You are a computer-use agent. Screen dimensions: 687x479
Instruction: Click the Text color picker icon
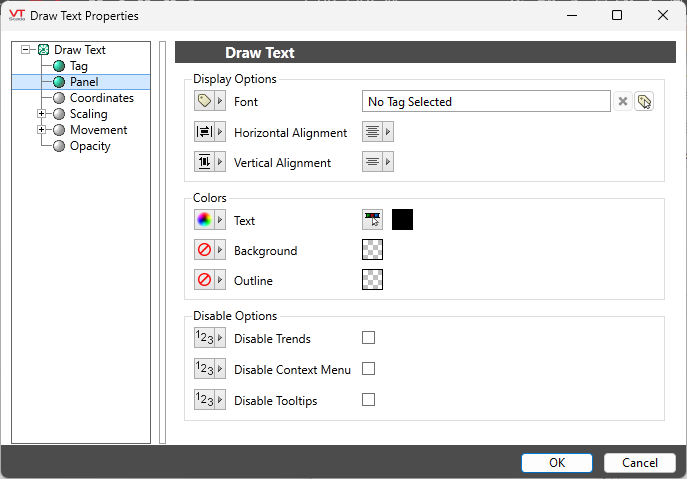372,220
